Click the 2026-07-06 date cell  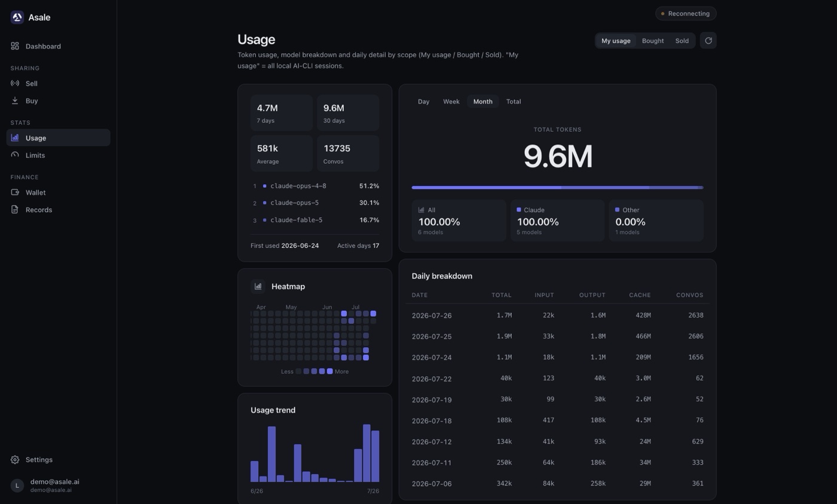pos(432,484)
